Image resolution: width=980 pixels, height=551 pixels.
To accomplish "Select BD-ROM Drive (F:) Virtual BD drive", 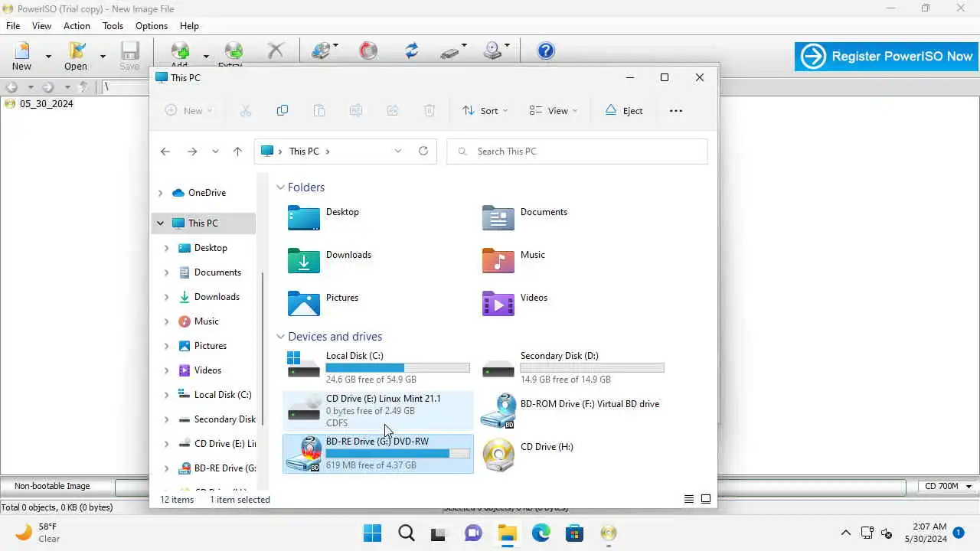I will tap(571, 411).
